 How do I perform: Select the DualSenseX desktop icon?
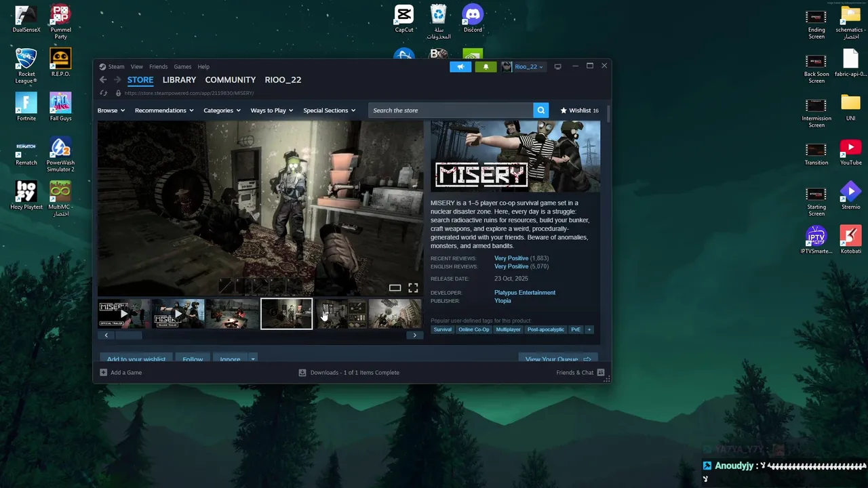26,19
